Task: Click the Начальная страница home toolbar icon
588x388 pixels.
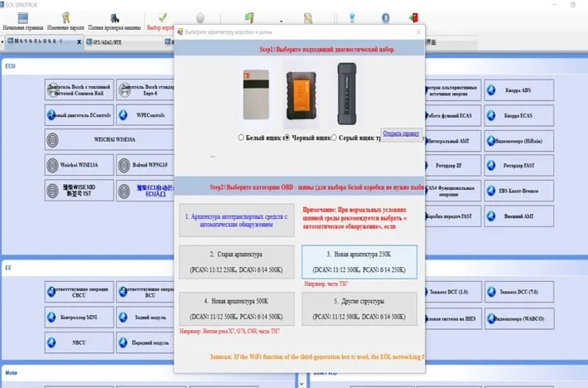Action: click(22, 17)
